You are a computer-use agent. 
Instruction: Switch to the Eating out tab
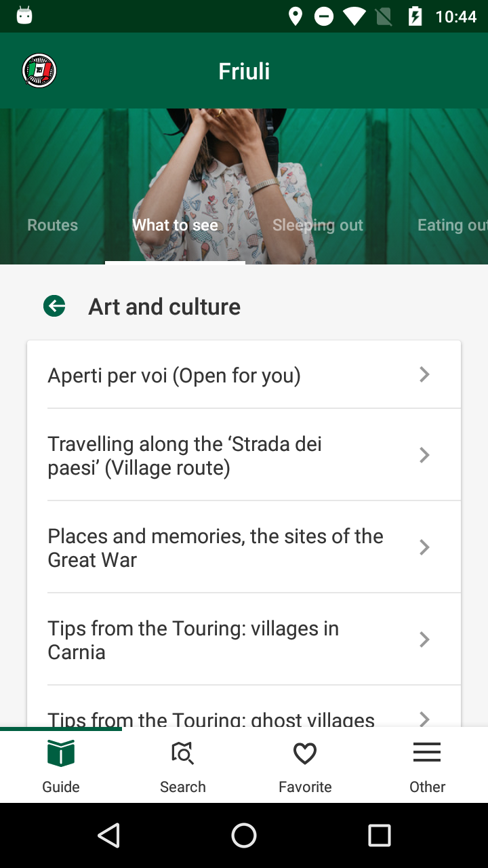click(x=452, y=225)
